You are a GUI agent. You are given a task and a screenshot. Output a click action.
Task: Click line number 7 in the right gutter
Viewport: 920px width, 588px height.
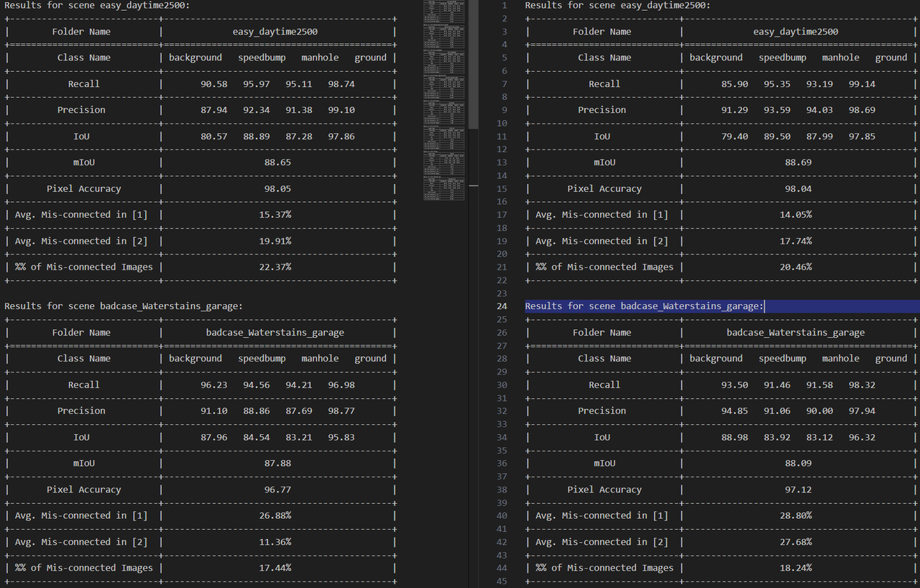pos(504,84)
